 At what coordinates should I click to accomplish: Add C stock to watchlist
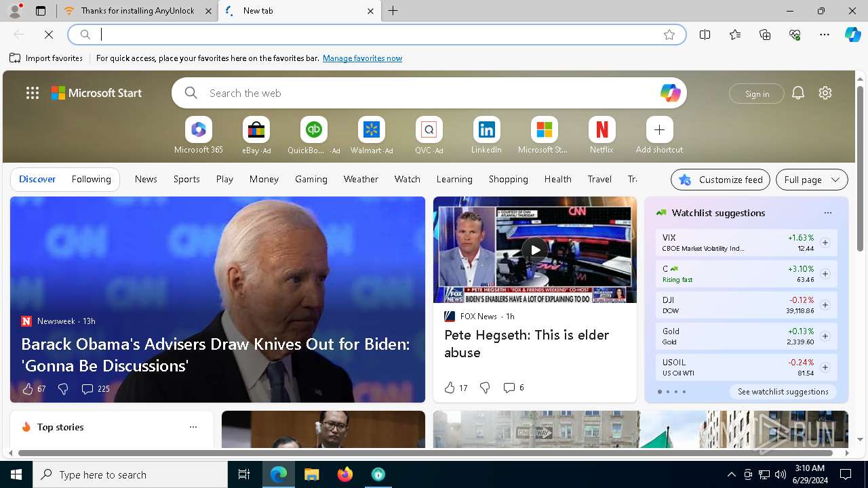[x=825, y=274]
